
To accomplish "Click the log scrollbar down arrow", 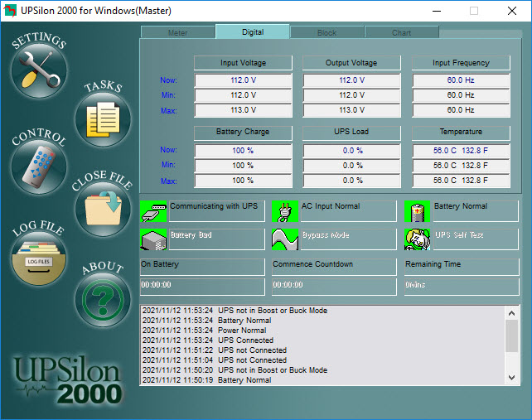I will [511, 377].
